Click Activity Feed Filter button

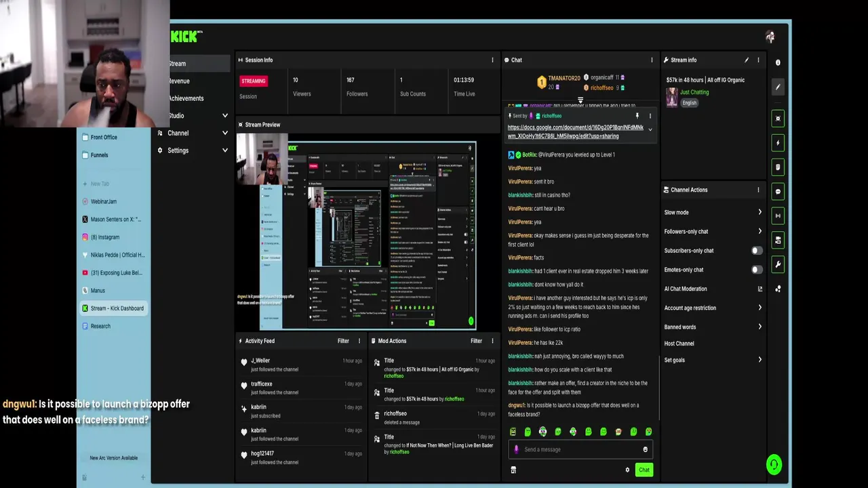pyautogui.click(x=343, y=341)
